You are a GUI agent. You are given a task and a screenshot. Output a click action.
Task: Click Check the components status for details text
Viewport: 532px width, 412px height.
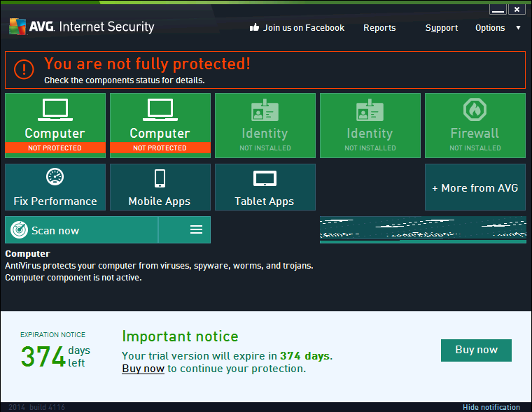coord(124,80)
